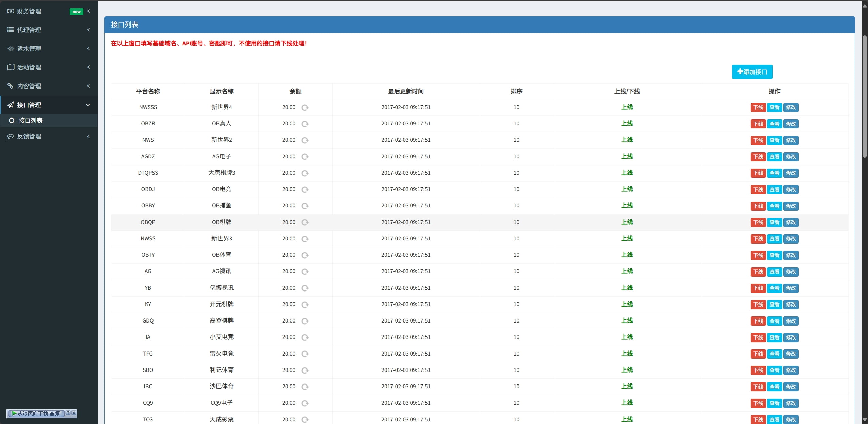Refresh balance for AG电子 row
The width and height of the screenshot is (868, 424).
(305, 157)
